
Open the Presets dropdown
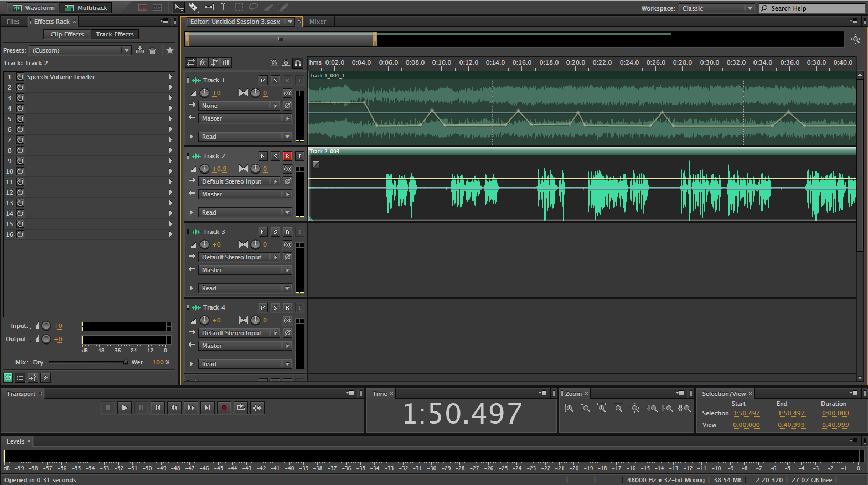point(81,50)
